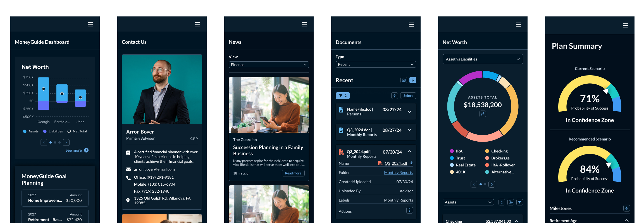Viewport: 644px width, 223px height.
Task: Click the Select button in Documents
Action: pyautogui.click(x=408, y=96)
